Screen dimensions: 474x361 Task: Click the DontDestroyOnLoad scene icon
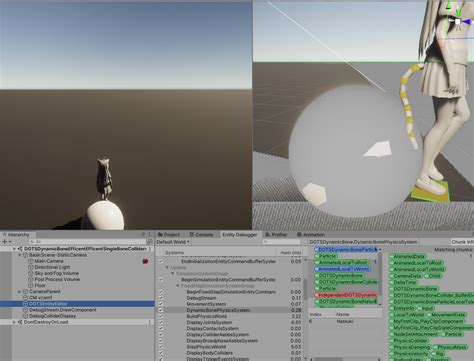point(20,322)
